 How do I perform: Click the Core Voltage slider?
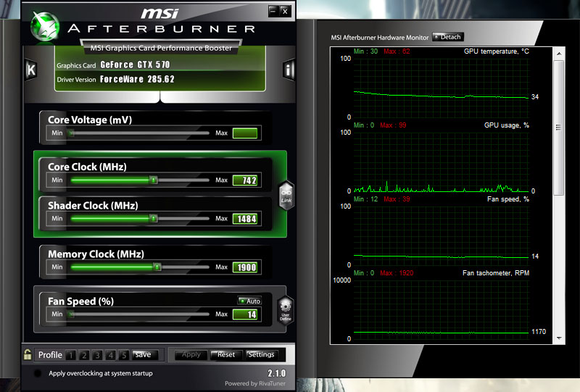coord(138,133)
